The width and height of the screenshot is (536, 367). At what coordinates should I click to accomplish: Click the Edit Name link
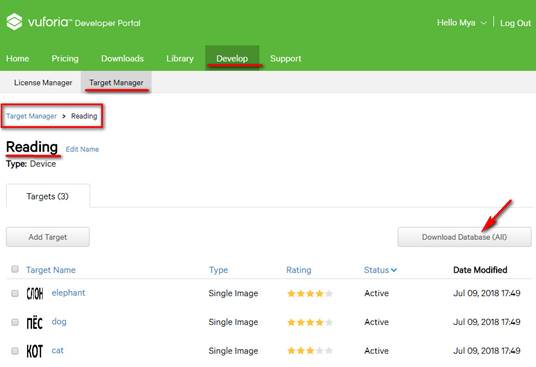coord(82,149)
